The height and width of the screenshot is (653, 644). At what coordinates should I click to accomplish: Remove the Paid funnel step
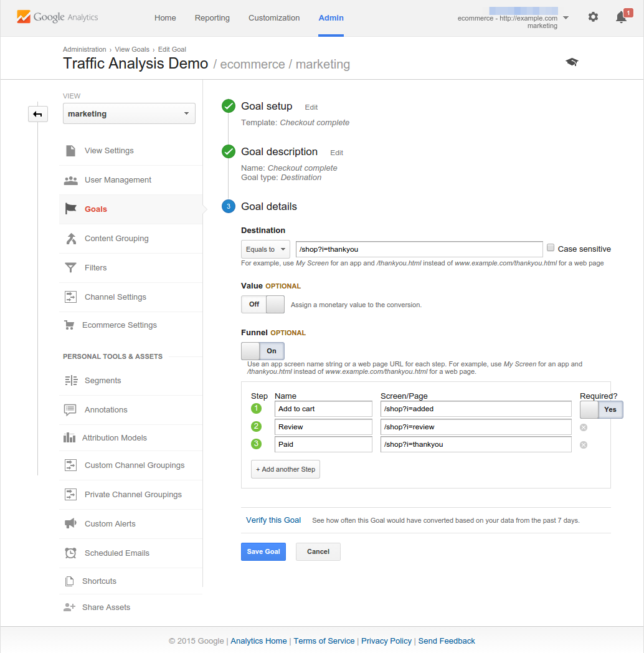(584, 445)
